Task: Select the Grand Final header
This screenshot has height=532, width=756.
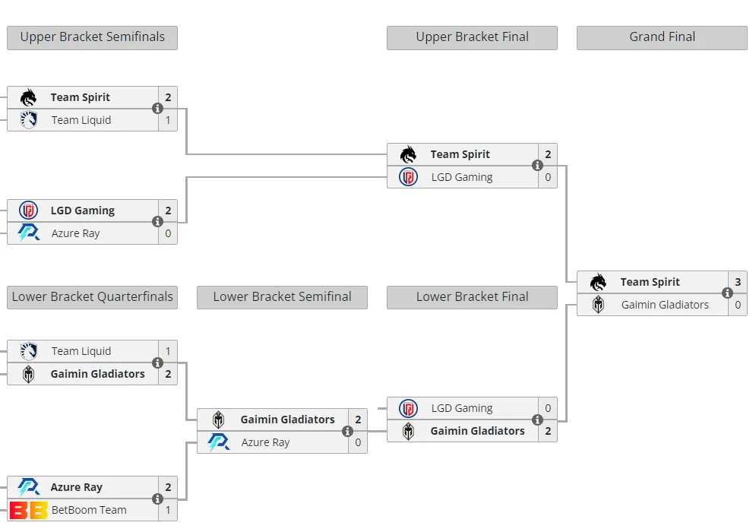Action: coord(662,38)
